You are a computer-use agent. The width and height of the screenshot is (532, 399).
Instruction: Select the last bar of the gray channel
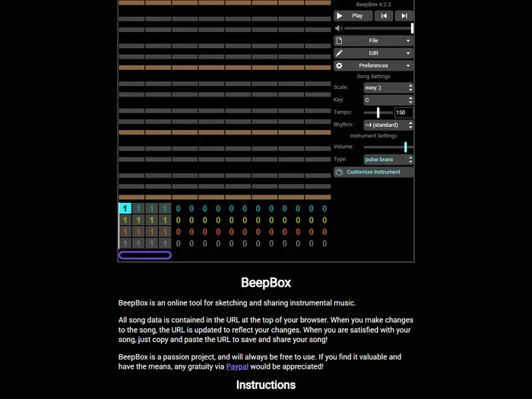pyautogui.click(x=325, y=243)
